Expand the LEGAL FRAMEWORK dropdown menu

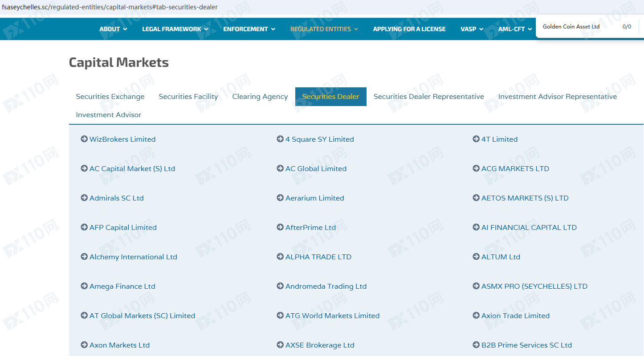coord(175,29)
